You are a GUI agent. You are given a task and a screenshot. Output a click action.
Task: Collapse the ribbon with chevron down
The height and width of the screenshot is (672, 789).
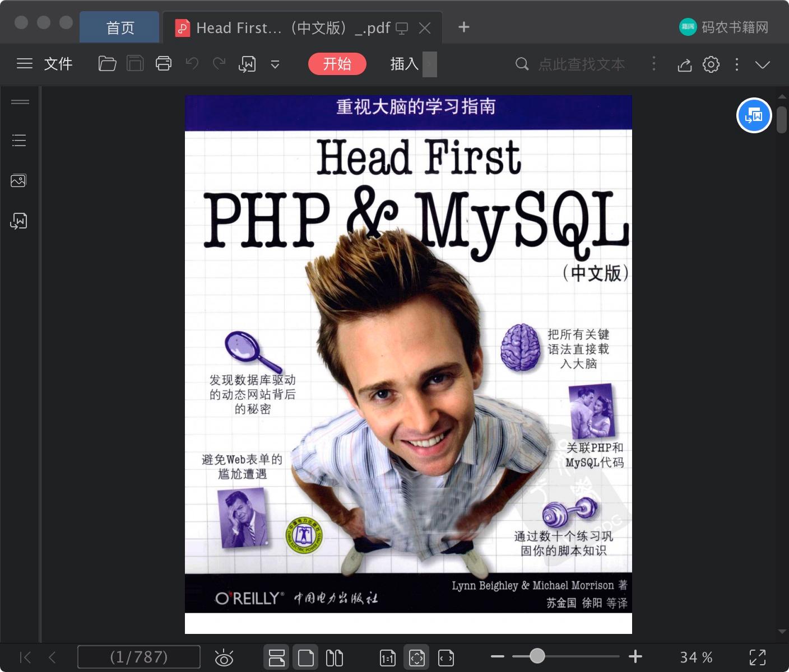click(x=763, y=64)
